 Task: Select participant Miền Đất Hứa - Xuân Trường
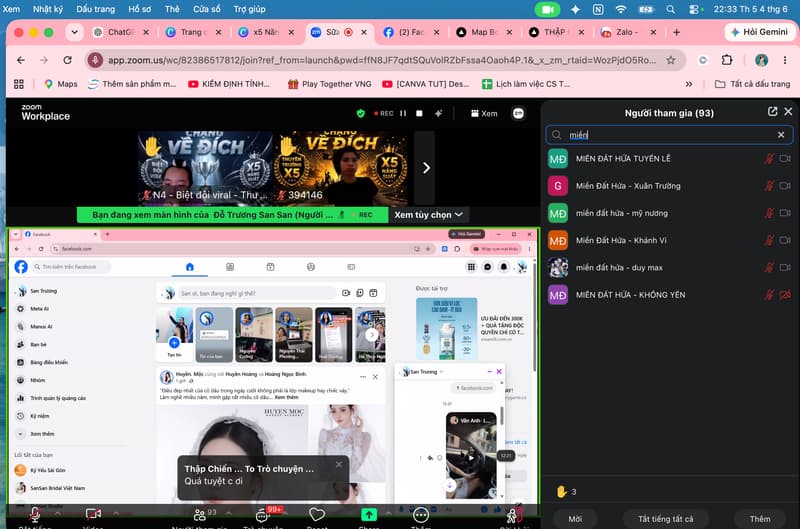(x=669, y=186)
